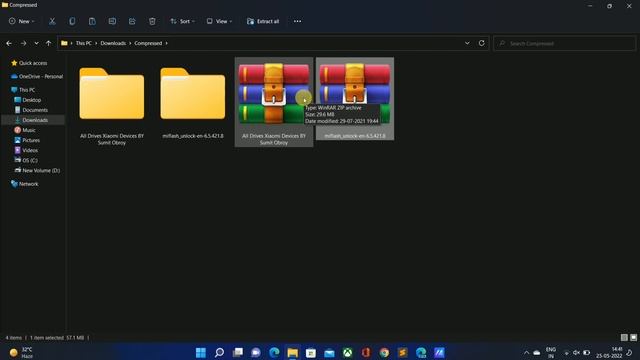This screenshot has width=640, height=360.
Task: Open Documents in navigation pane
Action: click(31, 110)
